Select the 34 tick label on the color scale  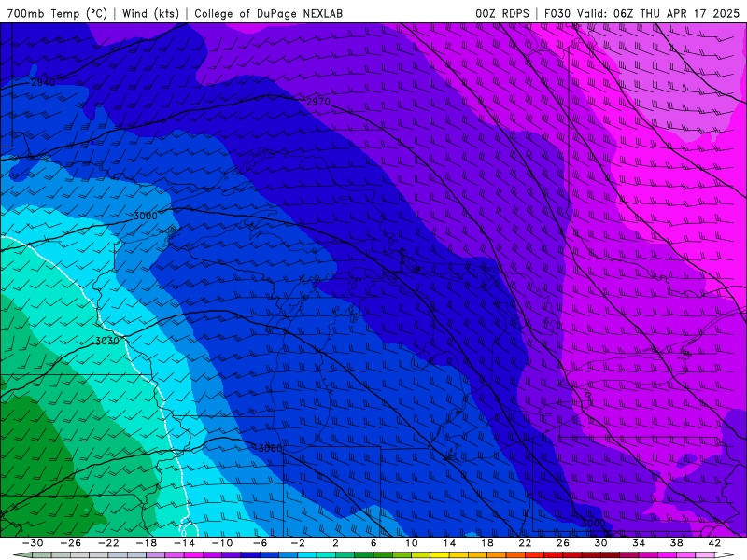point(639,543)
